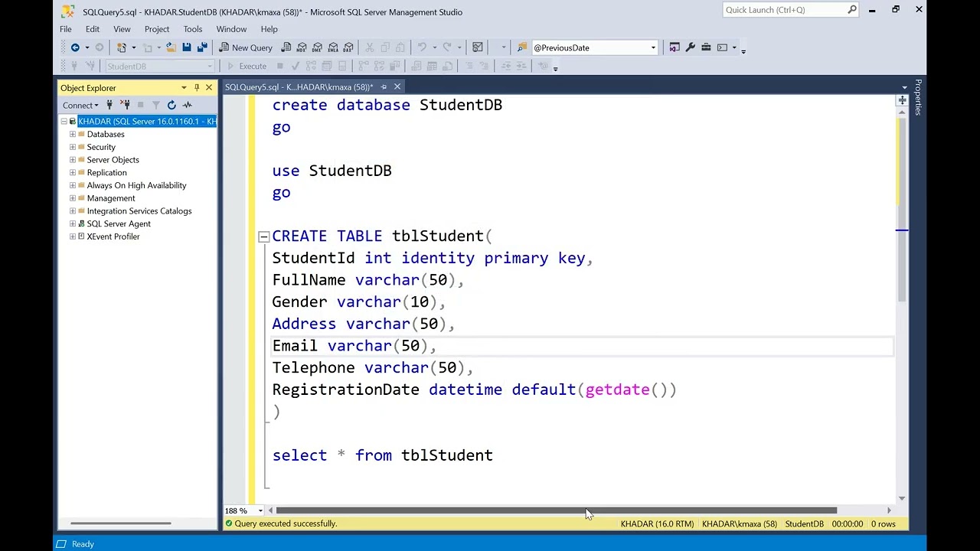
Task: Open the vertical Properties tab
Action: click(x=918, y=97)
